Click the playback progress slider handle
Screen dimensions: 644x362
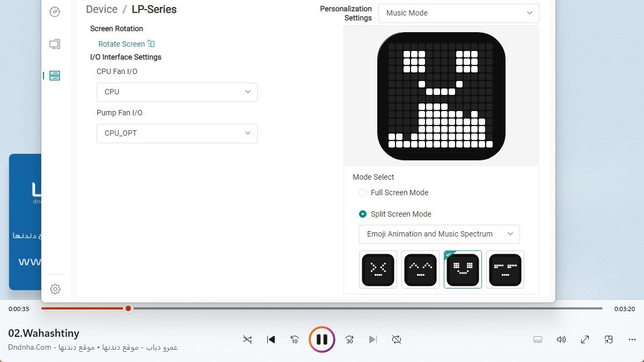(x=128, y=308)
